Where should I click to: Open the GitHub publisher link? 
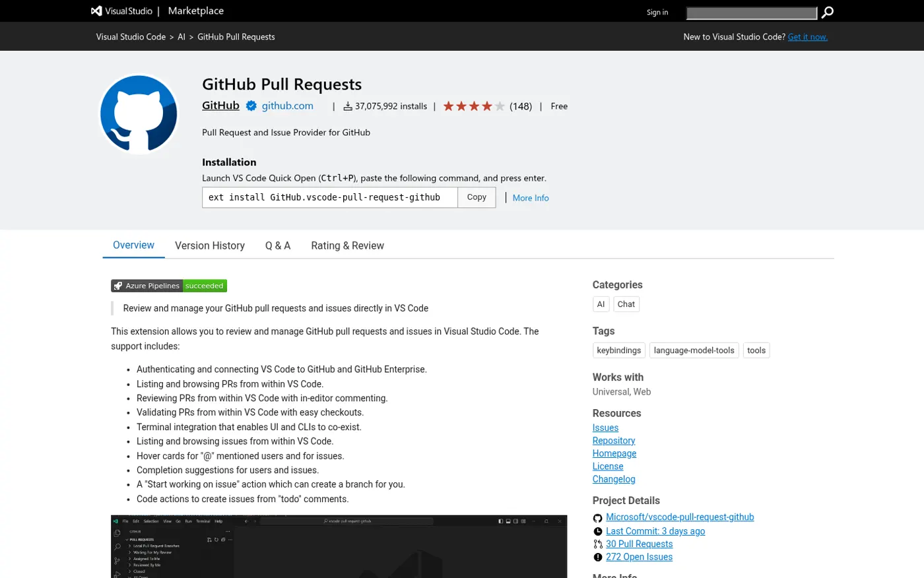pyautogui.click(x=220, y=106)
